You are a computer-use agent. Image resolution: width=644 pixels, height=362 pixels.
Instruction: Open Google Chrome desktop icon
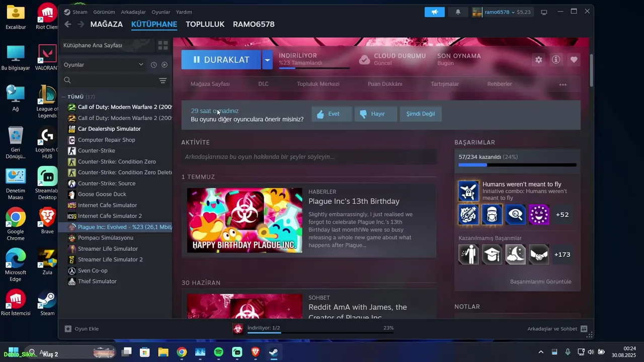(16, 224)
